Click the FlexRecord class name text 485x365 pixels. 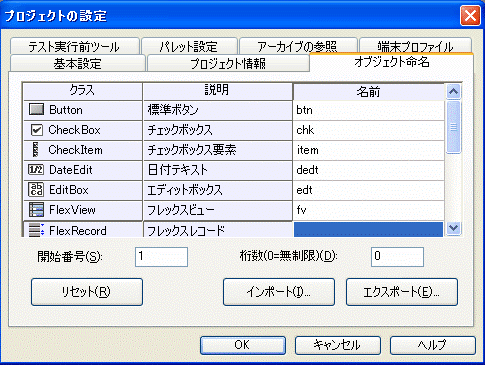(x=78, y=231)
